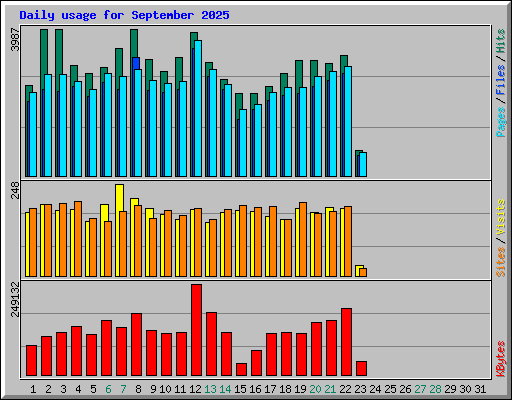This screenshot has height=400, width=512.
Task: Click the 3987 y-axis maximum value
Action: click(15, 40)
